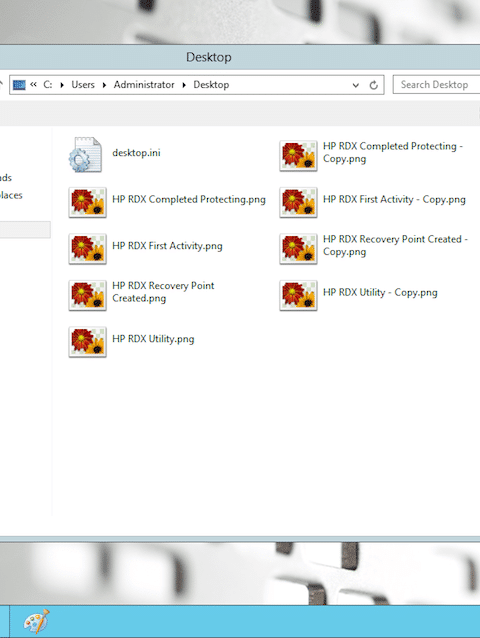The image size is (480, 638).
Task: Select name HP RDX Utility - Copy.png
Action: (380, 293)
